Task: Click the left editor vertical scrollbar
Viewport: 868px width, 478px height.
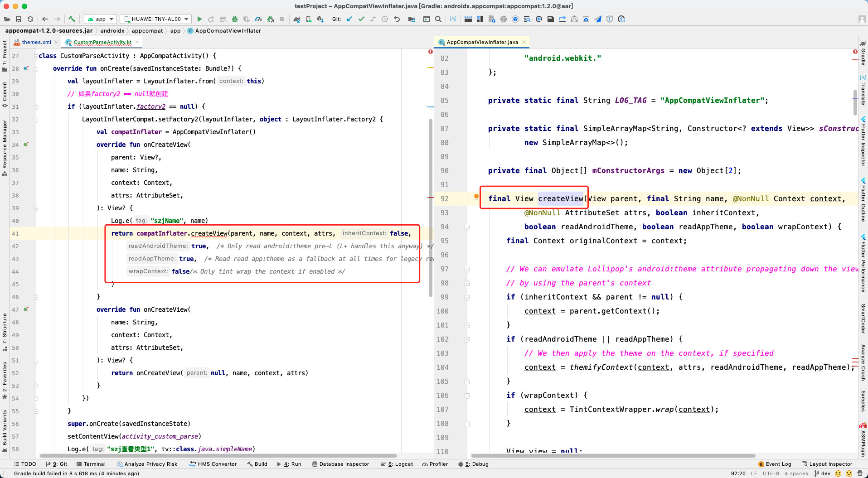Action: pos(431,208)
